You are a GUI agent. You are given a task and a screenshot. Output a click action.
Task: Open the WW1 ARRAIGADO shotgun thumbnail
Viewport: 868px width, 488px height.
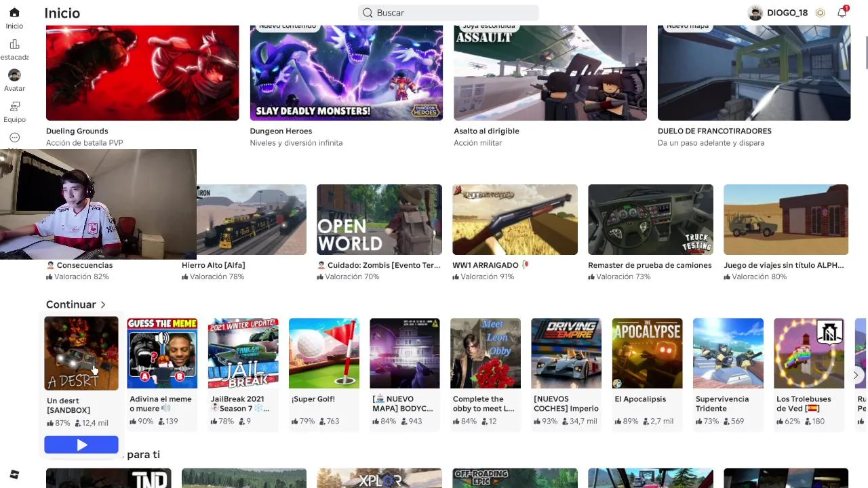pos(515,220)
